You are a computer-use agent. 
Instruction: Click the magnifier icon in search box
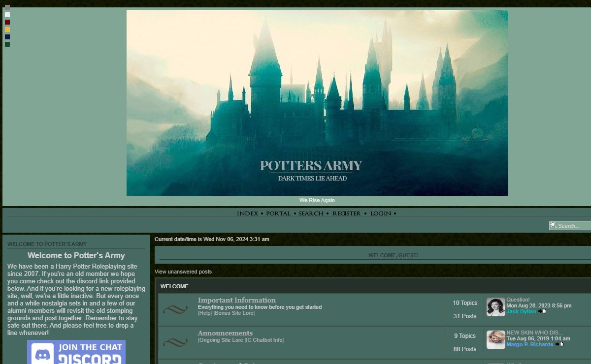[x=554, y=225]
